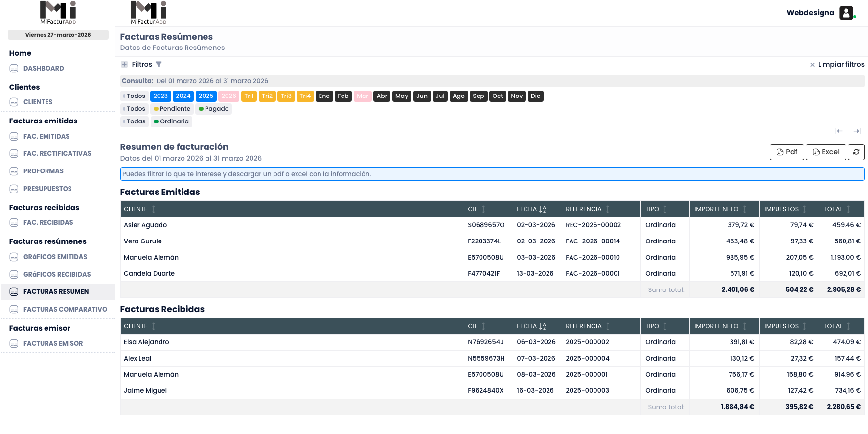Screen dimensions: 868x434
Task: Download the summary as Pdf
Action: [786, 152]
